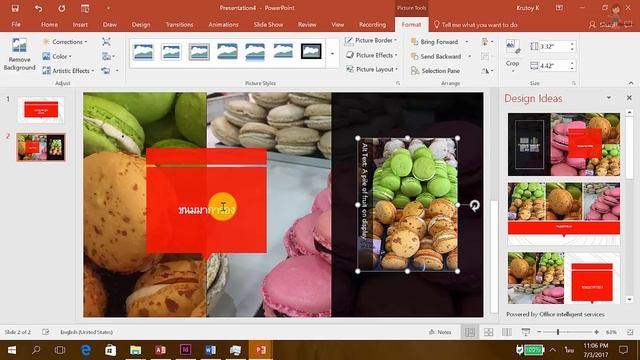Click the Redo repeat icon

[62, 8]
